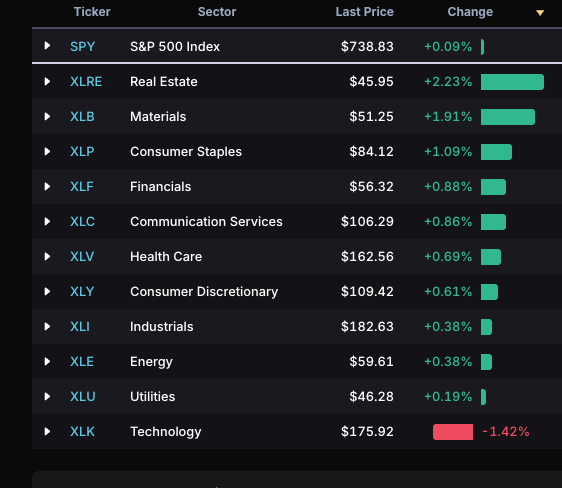Click the green Real Estate change bar
This screenshot has width=562, height=488.
click(x=512, y=82)
